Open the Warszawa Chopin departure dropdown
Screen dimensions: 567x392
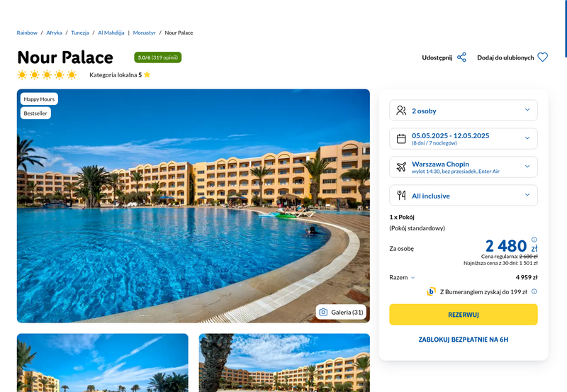[464, 167]
